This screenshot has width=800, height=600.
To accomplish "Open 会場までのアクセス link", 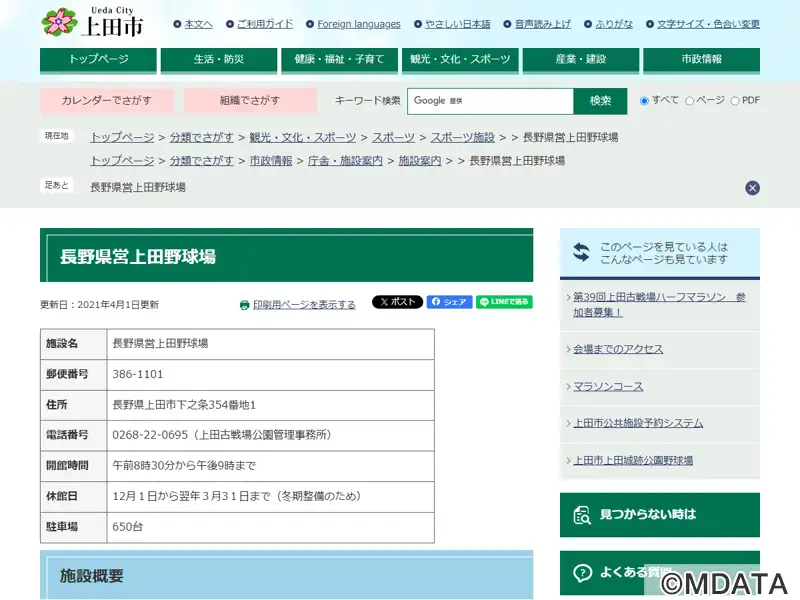I will tap(618, 349).
